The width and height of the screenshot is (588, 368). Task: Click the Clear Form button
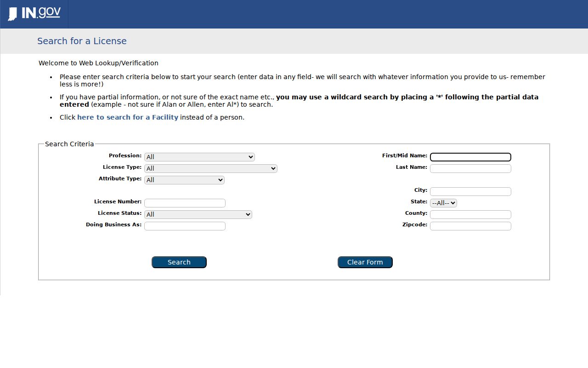coord(365,262)
